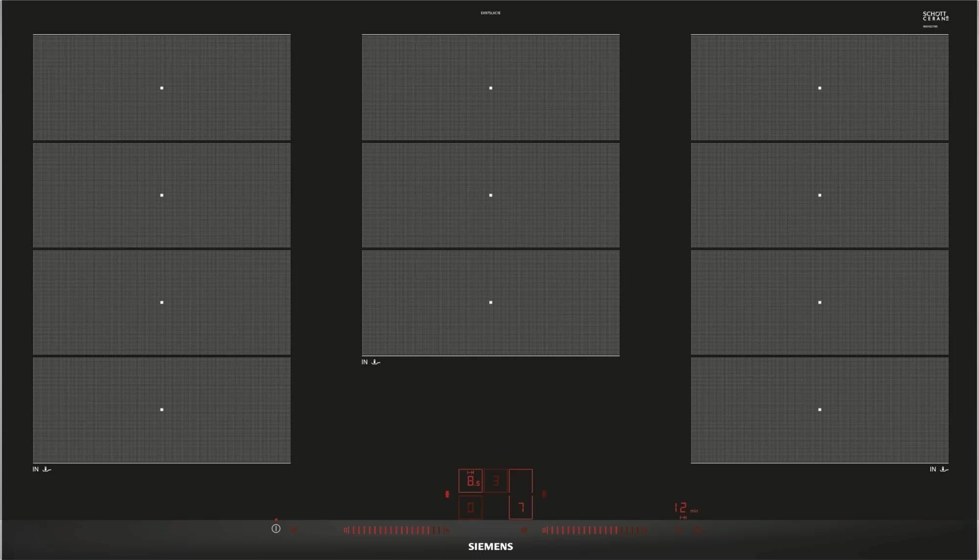Tap the right power level slider bar
The height and width of the screenshot is (560, 979).
595,530
